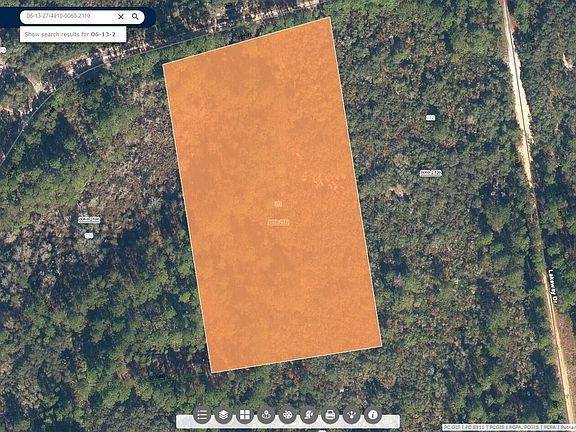Open the location pin widget
Screen dimensions: 576x432
(x=266, y=415)
